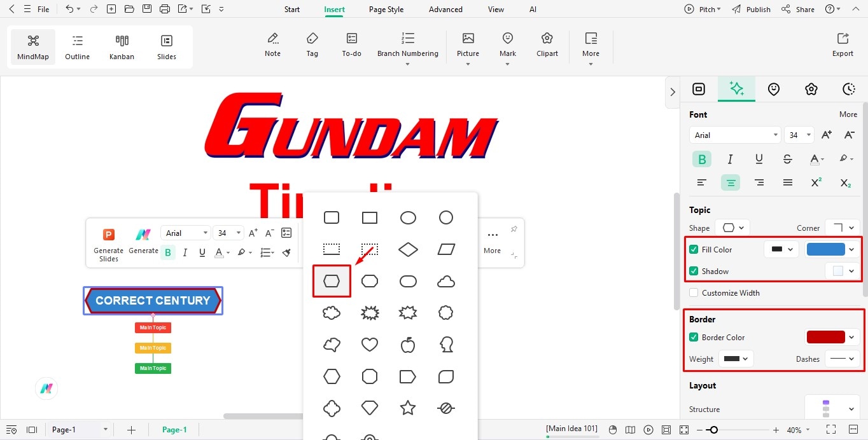Click the Share button

798,10
